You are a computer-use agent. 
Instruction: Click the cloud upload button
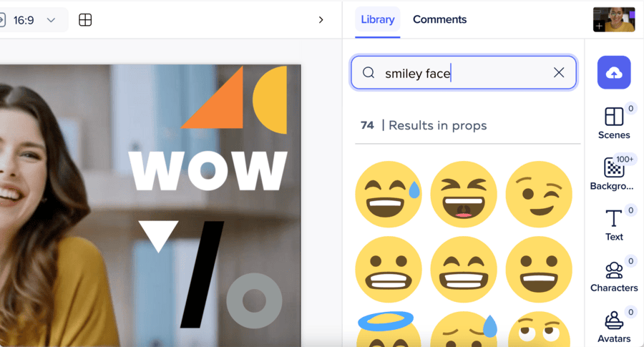[x=614, y=73]
